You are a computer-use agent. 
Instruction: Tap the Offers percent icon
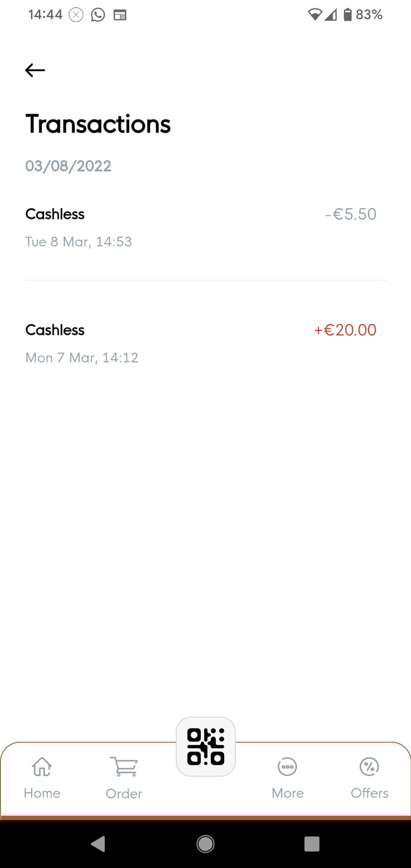(369, 766)
